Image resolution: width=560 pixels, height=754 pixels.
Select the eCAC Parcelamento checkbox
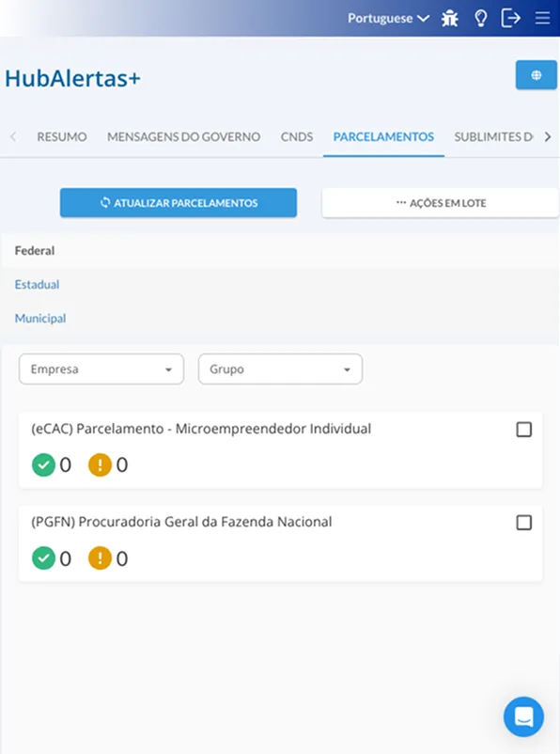(524, 429)
